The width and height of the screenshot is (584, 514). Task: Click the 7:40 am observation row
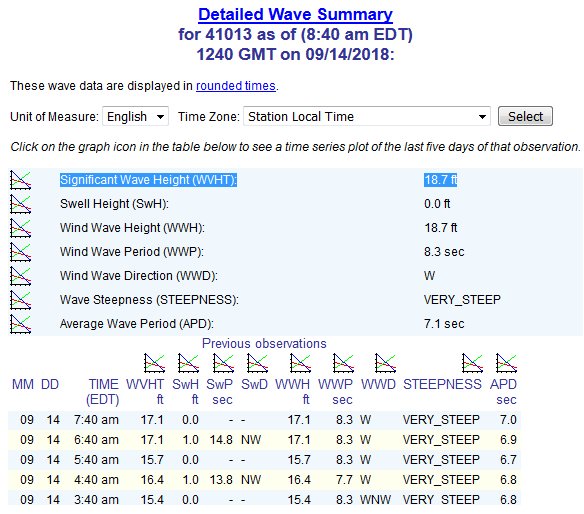(x=264, y=420)
